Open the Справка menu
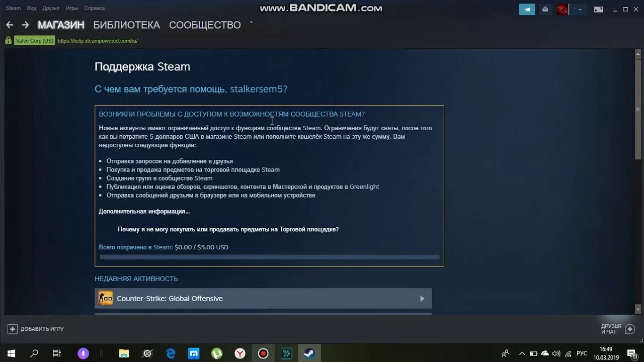The image size is (644, 362). [x=95, y=8]
